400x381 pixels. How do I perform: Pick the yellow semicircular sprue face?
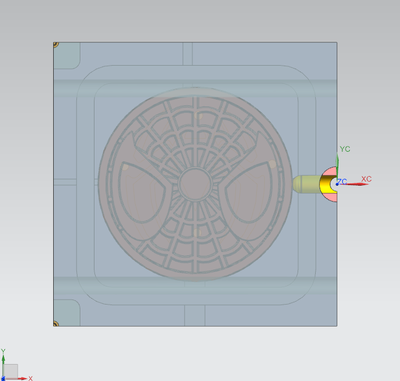(325, 184)
